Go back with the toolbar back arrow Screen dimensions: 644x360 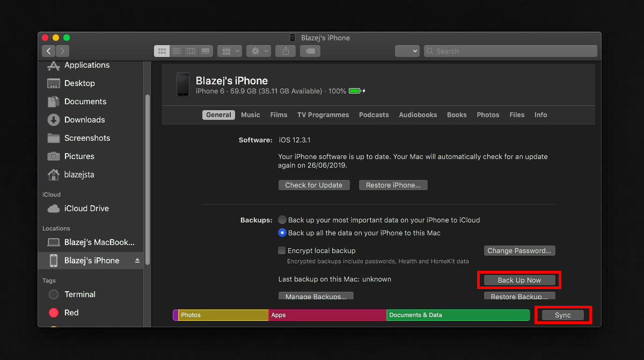point(49,51)
